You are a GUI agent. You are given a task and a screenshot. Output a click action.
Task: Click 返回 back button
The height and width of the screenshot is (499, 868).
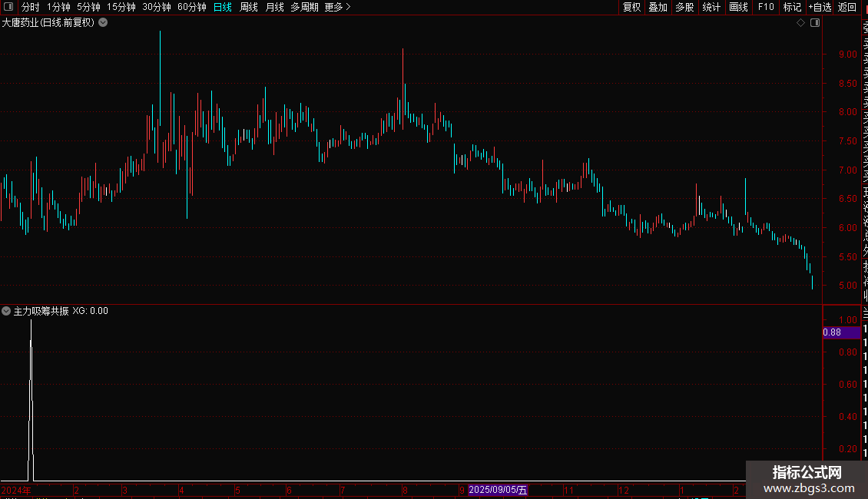pos(847,7)
